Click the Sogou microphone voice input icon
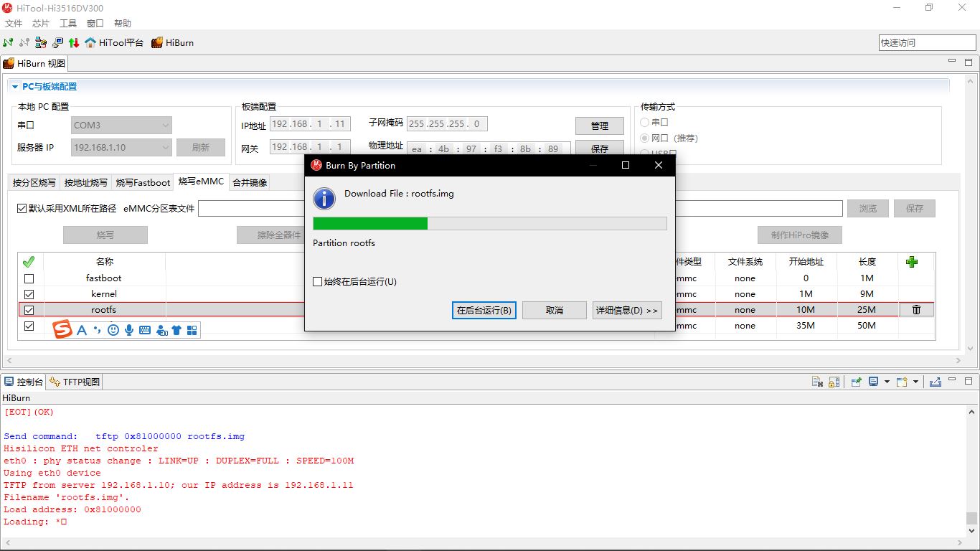The height and width of the screenshot is (551, 980). point(129,330)
